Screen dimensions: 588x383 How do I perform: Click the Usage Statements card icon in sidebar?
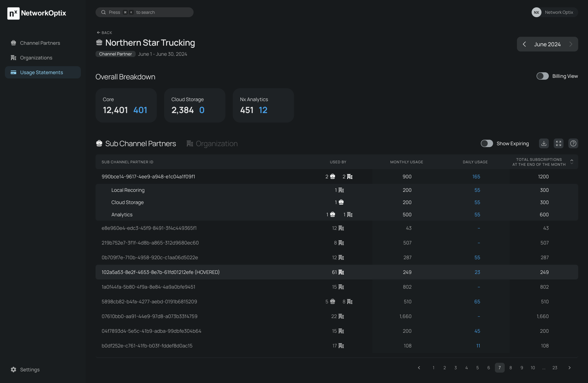[x=13, y=72]
